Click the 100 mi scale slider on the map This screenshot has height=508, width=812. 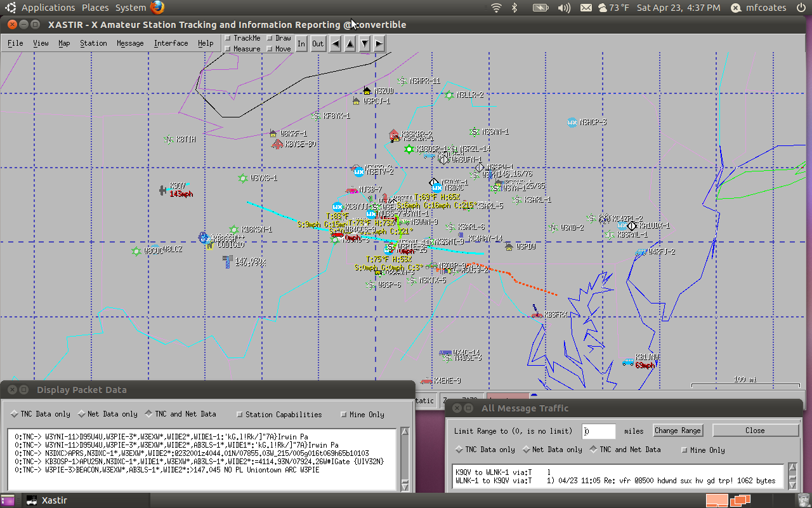click(745, 384)
